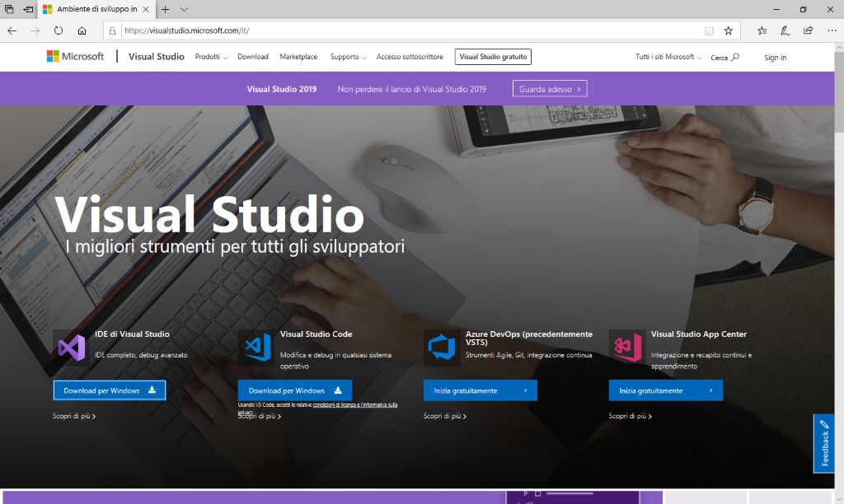844x504 pixels.
Task: Close the Ambiente di sviluppo tab
Action: [x=146, y=9]
